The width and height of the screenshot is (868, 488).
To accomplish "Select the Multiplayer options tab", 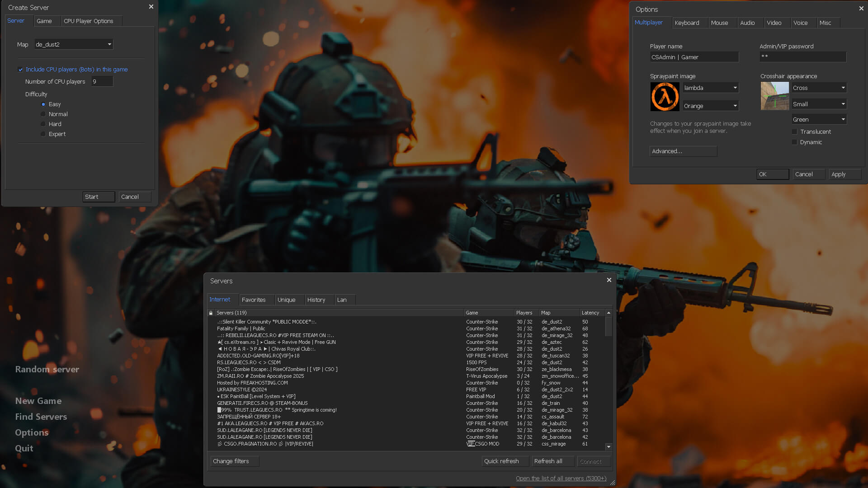I will (x=652, y=23).
